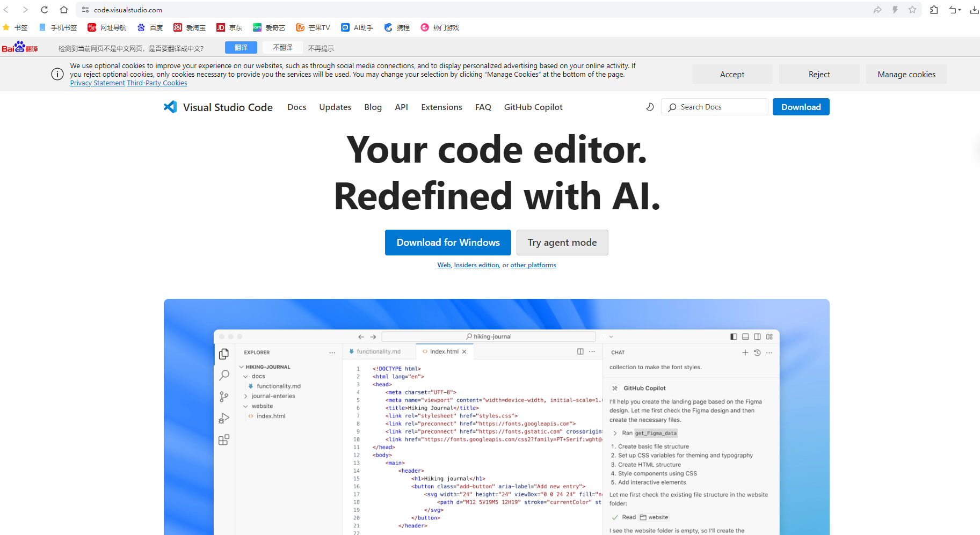Open the 芒果TV bookmark
Screen dimensions: 980x535
click(313, 27)
